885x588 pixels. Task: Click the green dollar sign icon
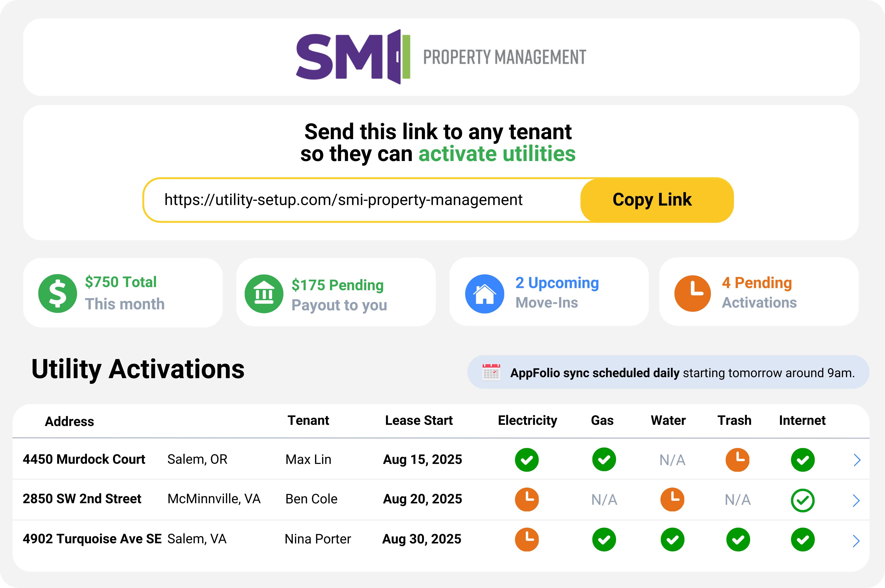tap(58, 293)
